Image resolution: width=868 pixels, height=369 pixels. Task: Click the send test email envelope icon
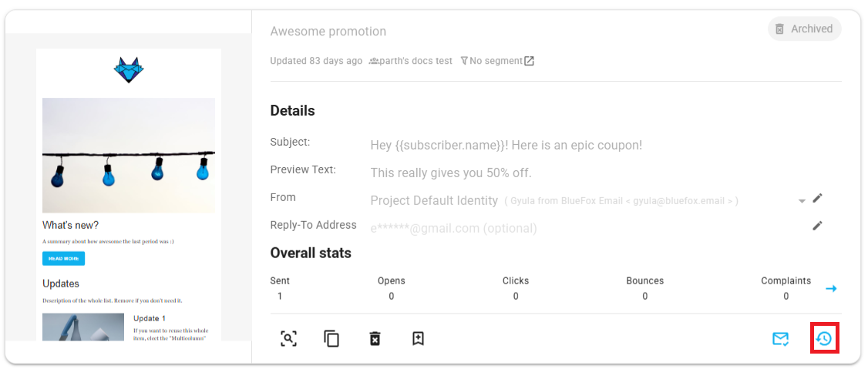tap(781, 339)
